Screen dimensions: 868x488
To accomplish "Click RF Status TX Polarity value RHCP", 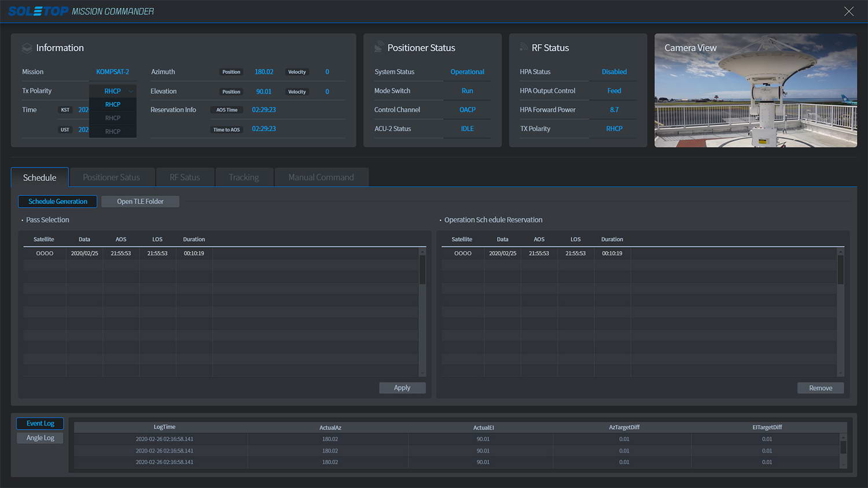I will pyautogui.click(x=615, y=129).
